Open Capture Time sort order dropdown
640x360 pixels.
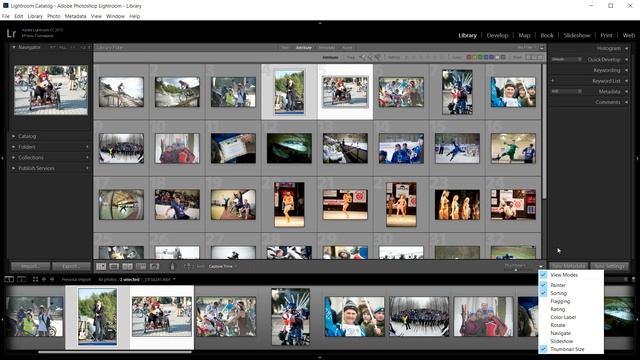coord(223,267)
